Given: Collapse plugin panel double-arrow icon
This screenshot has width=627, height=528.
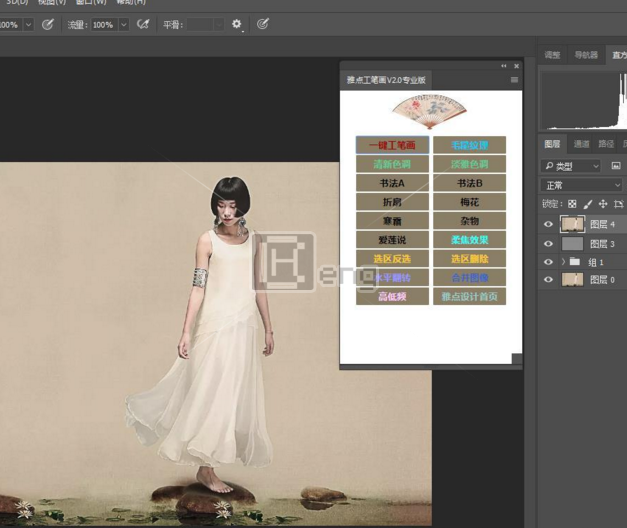Looking at the screenshot, I should click(x=504, y=66).
